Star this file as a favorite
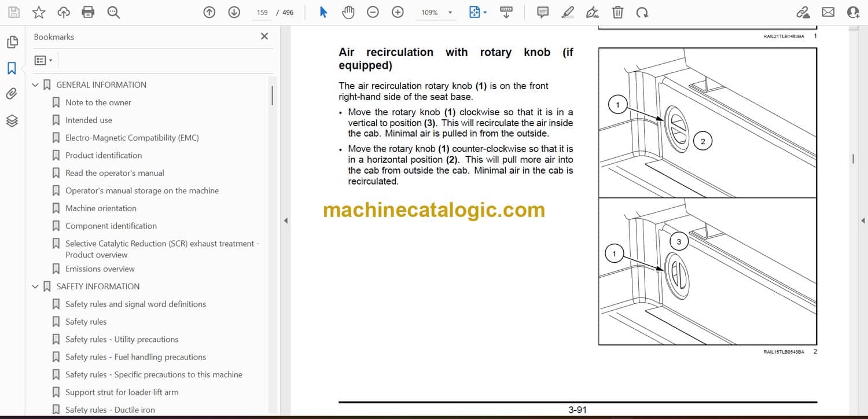Viewport: 868px width, 419px height. click(x=39, y=12)
